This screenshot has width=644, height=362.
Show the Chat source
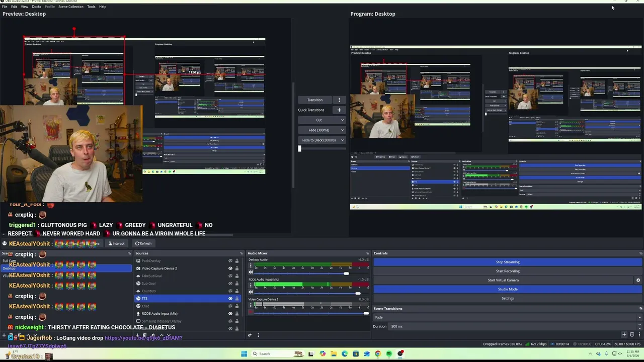[230, 306]
